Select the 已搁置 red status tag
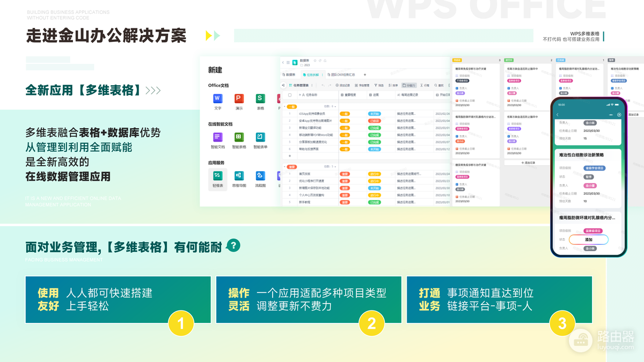Image resolution: width=644 pixels, height=362 pixels. click(x=375, y=121)
